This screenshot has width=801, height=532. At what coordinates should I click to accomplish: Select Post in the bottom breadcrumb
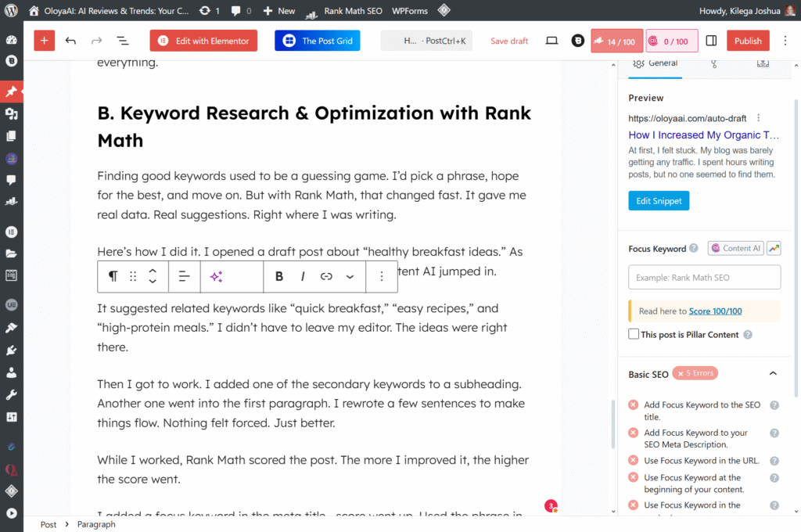(48, 524)
